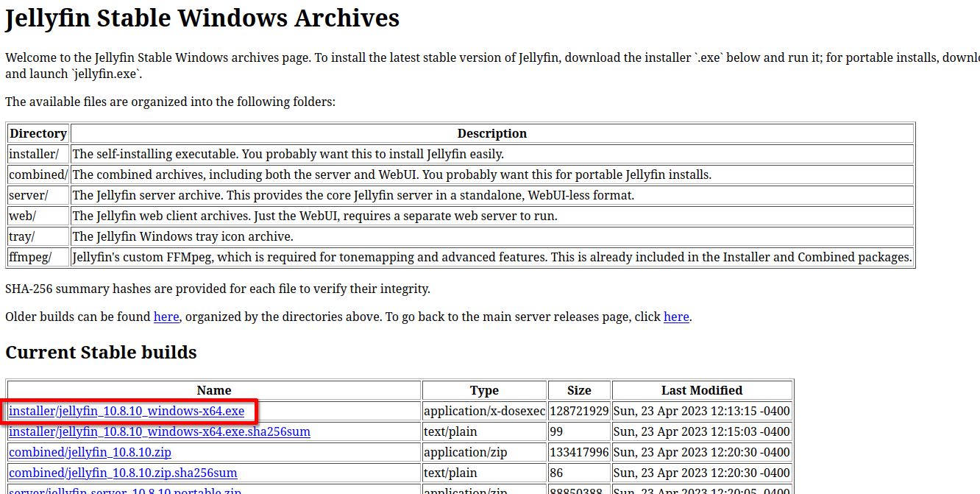Open combined/jellyfin_10.8.10.zip.sha256sum
Screen dimensions: 980x494
(122, 473)
